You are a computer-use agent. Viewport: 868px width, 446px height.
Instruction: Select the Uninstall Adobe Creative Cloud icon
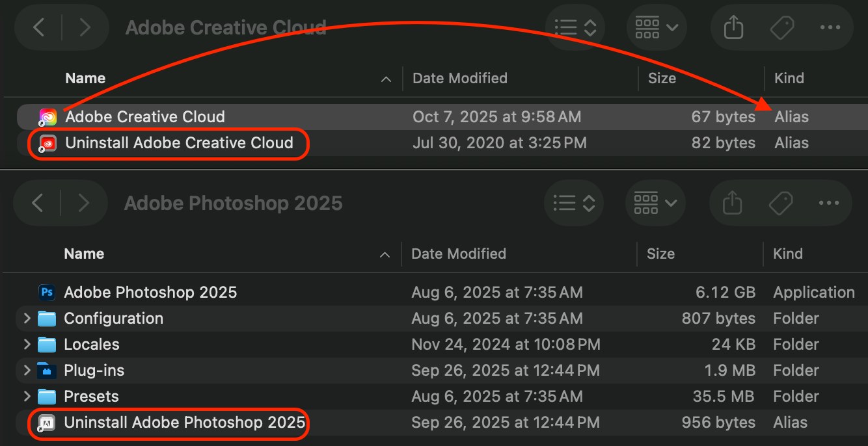47,143
